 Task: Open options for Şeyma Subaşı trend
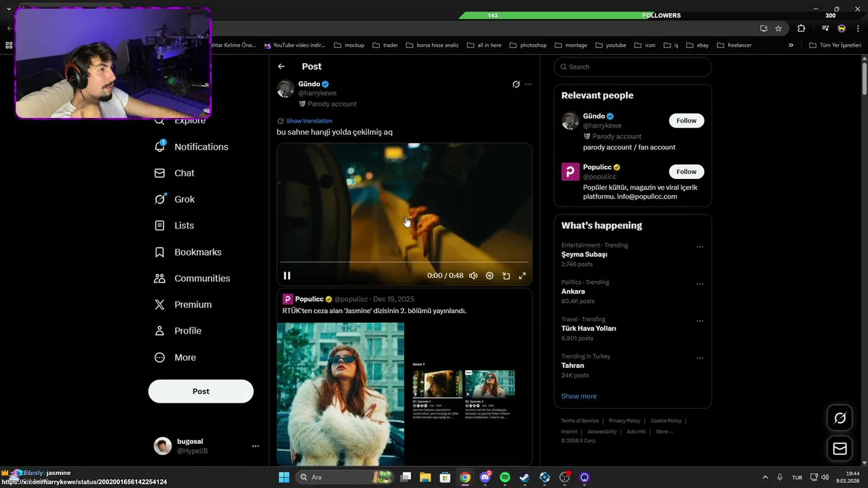pyautogui.click(x=700, y=247)
